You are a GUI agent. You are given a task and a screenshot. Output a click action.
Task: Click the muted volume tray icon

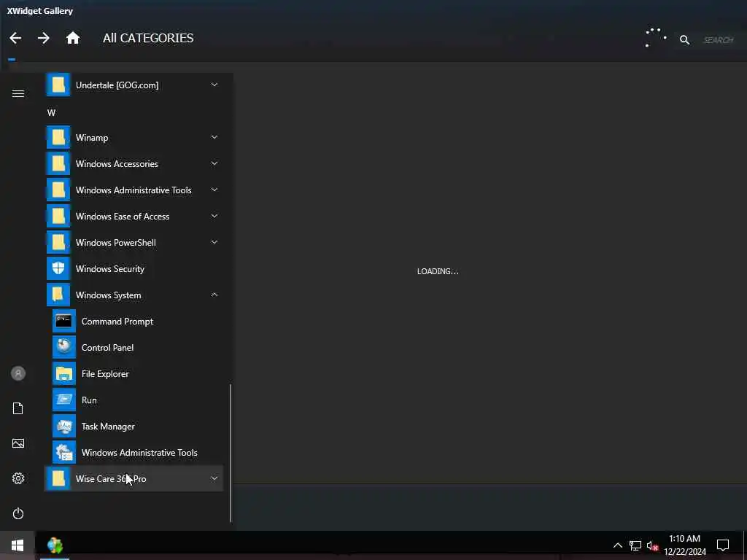(652, 545)
